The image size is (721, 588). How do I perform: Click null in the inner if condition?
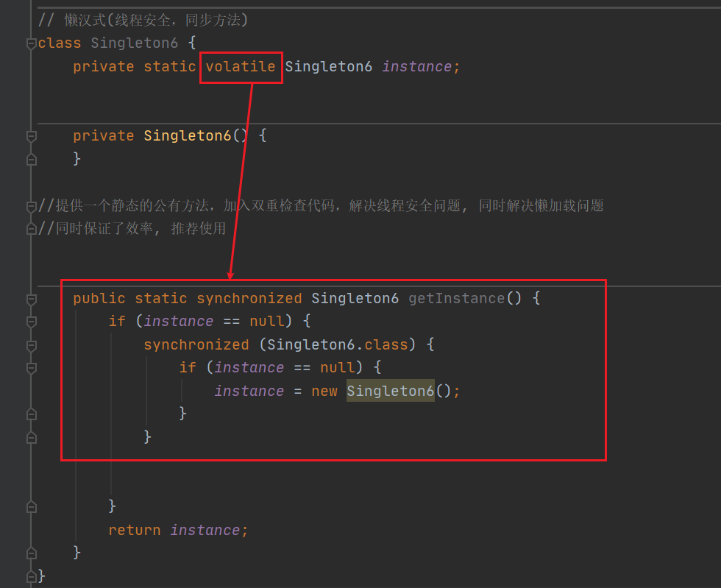tap(337, 367)
